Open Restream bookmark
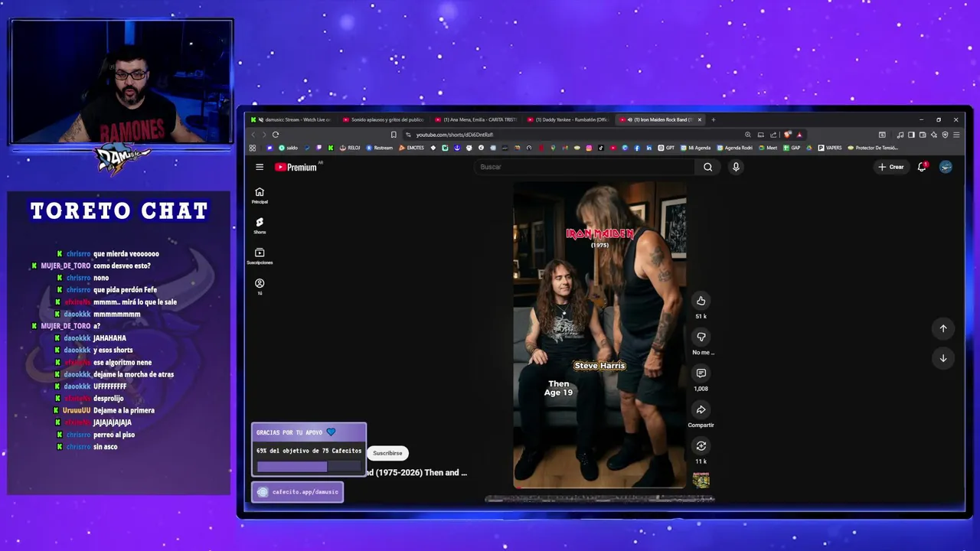 pyautogui.click(x=381, y=148)
